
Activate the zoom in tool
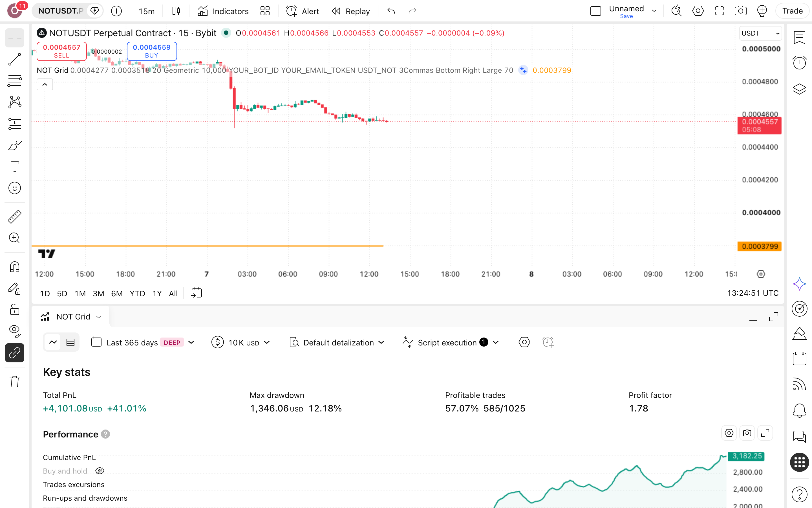(14, 238)
